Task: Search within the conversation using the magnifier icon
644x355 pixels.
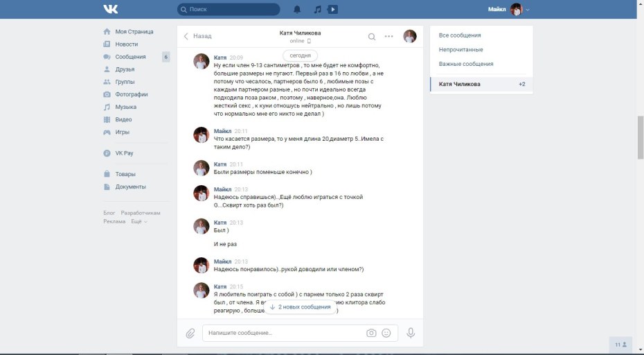Action: [372, 37]
